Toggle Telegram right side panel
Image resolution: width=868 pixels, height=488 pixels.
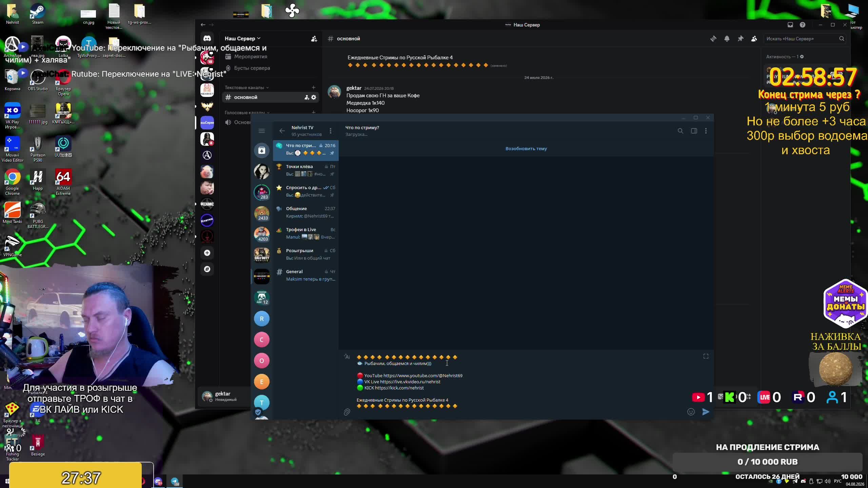(x=694, y=131)
